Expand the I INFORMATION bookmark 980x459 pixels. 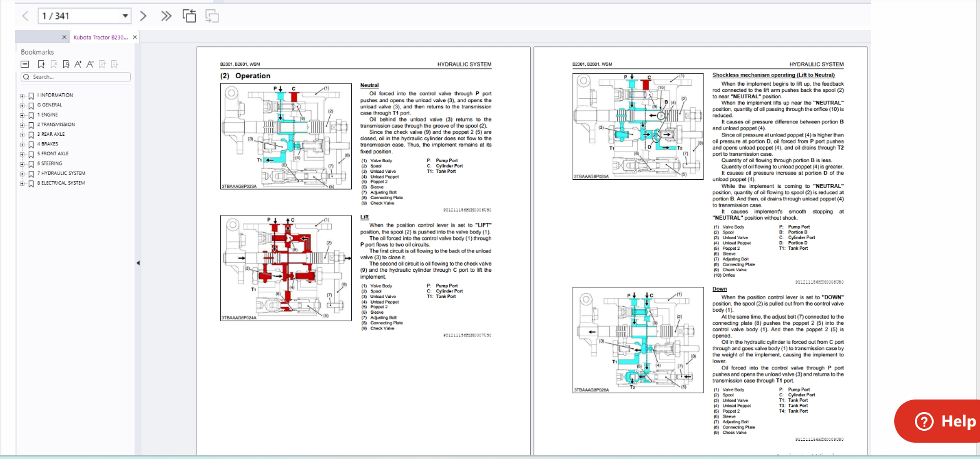tap(23, 95)
